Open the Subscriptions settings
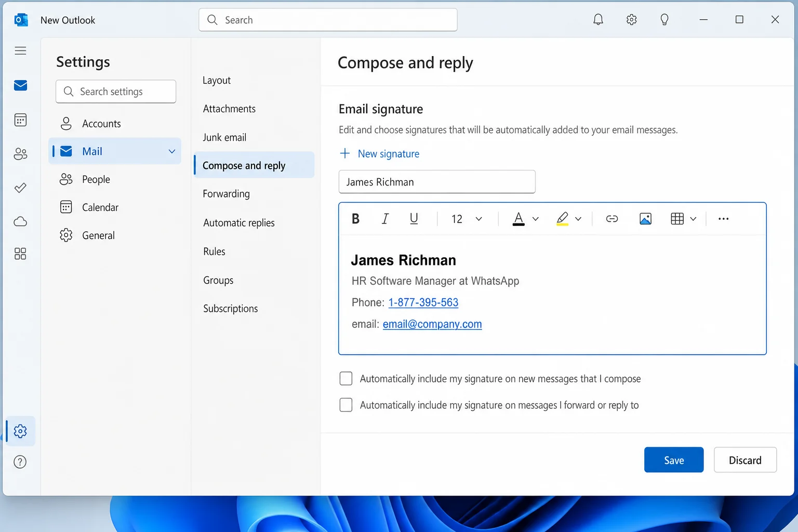The width and height of the screenshot is (798, 532). pyautogui.click(x=231, y=309)
